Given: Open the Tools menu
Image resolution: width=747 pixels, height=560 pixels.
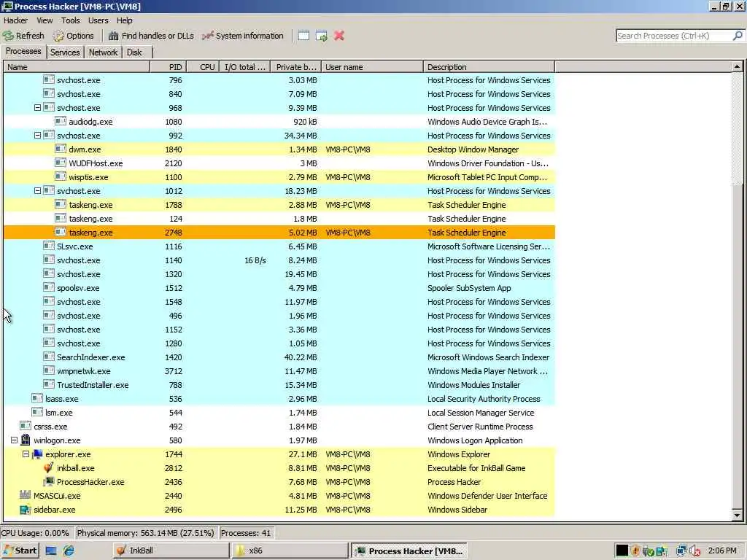Looking at the screenshot, I should pos(71,20).
